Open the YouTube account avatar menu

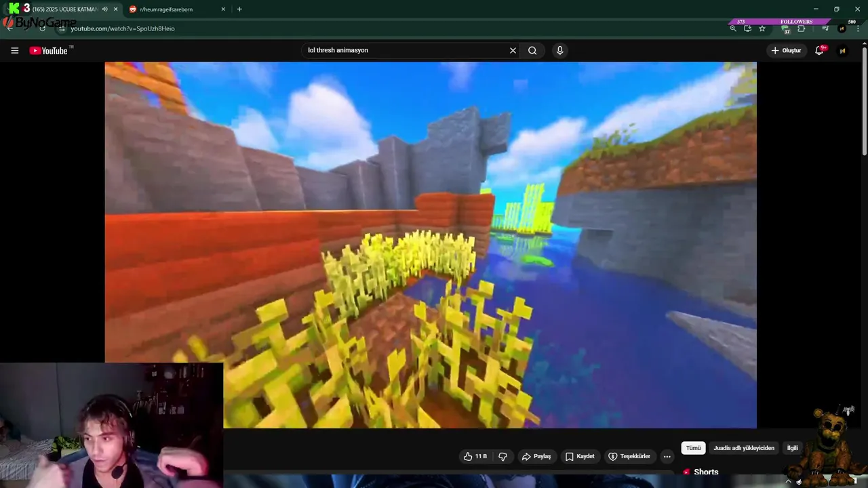842,50
